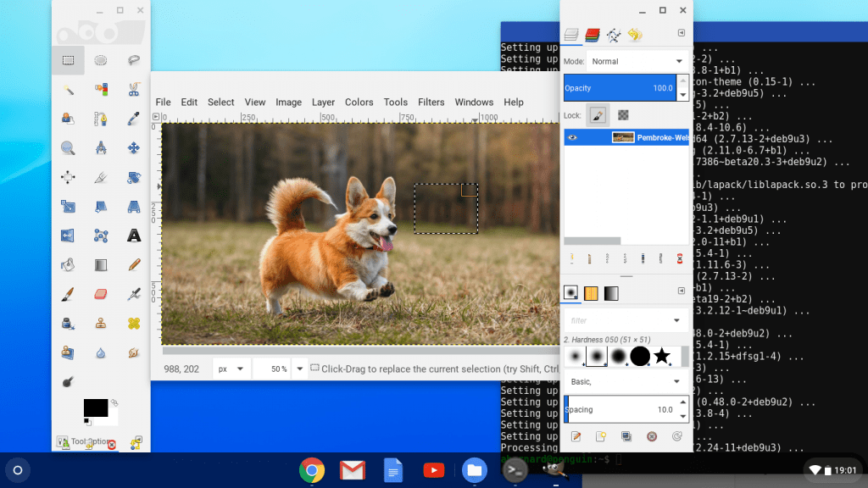Open the Colors menu
868x488 pixels.
click(359, 102)
